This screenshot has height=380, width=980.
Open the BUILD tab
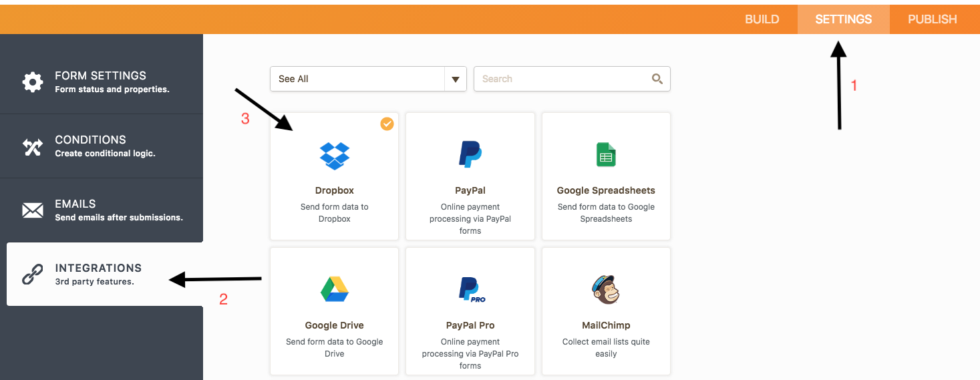(762, 19)
